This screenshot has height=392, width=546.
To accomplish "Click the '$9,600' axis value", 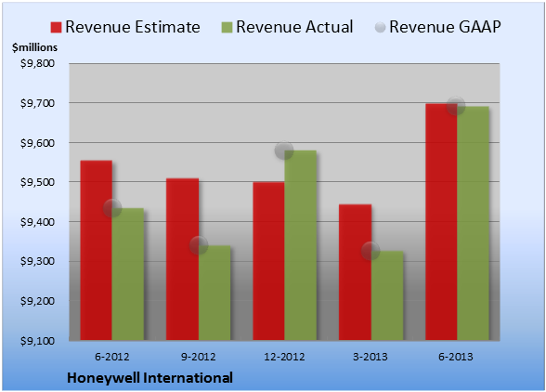I will (37, 143).
